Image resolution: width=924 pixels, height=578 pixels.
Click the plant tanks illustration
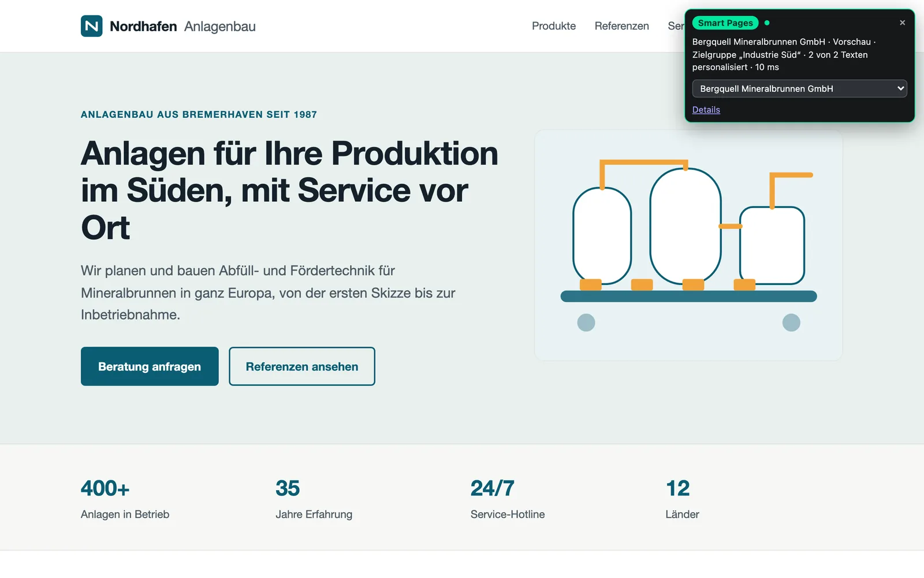pyautogui.click(x=688, y=245)
